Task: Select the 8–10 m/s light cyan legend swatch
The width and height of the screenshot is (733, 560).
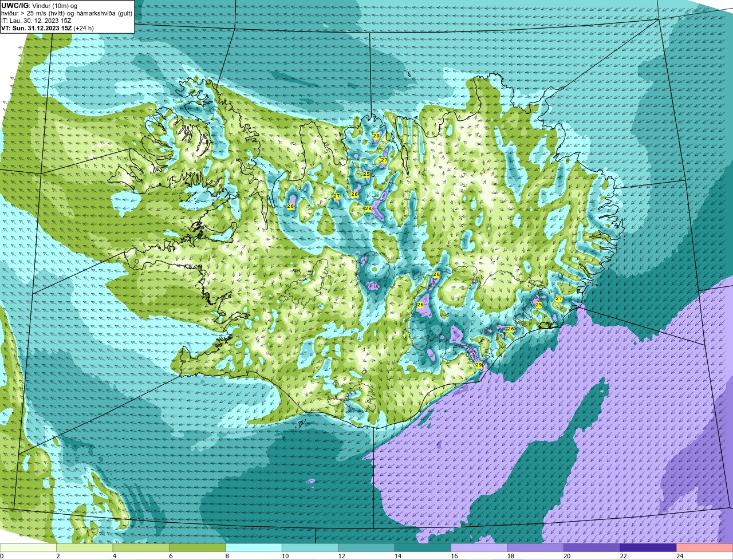Action: click(254, 547)
